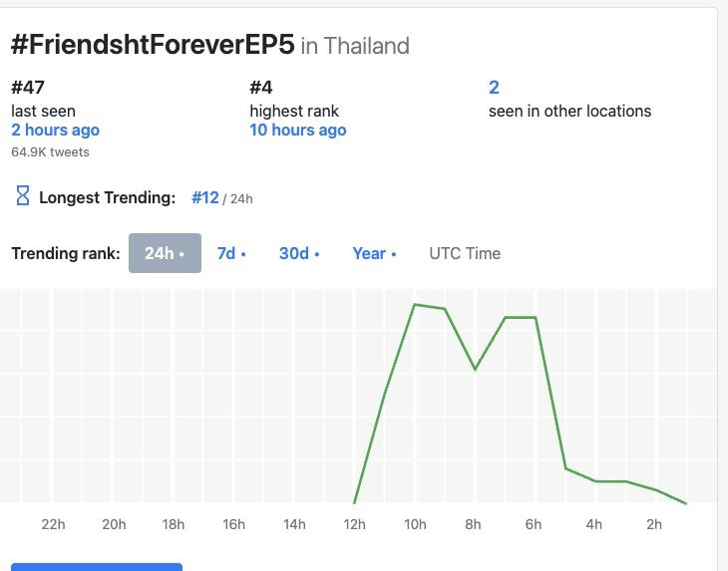Click the 64.9K tweets count
This screenshot has width=728, height=571.
point(50,152)
